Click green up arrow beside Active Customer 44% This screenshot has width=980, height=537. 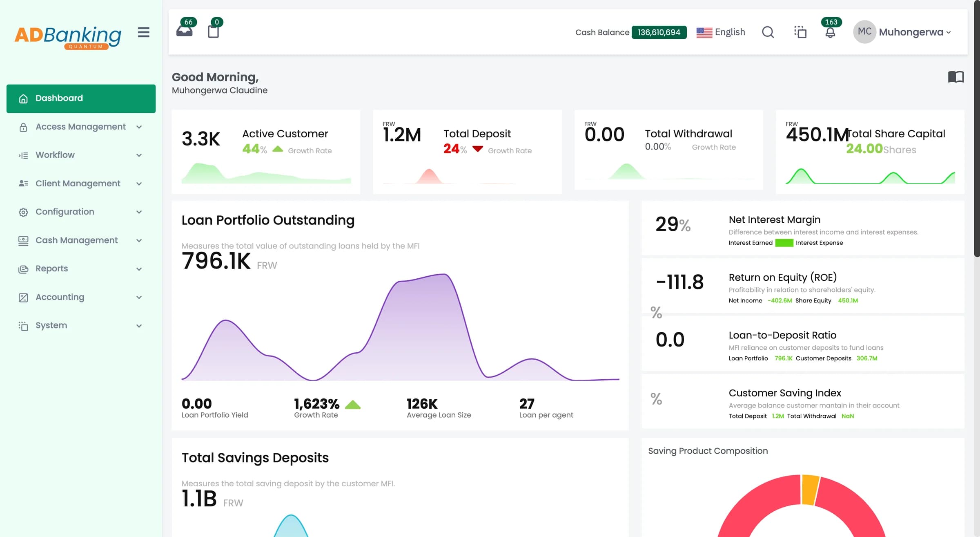coord(278,149)
